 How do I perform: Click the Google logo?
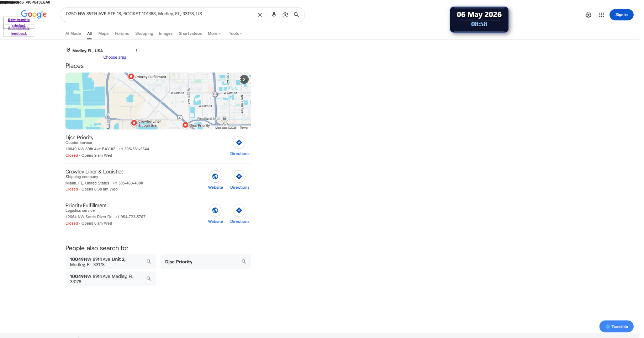tap(34, 14)
